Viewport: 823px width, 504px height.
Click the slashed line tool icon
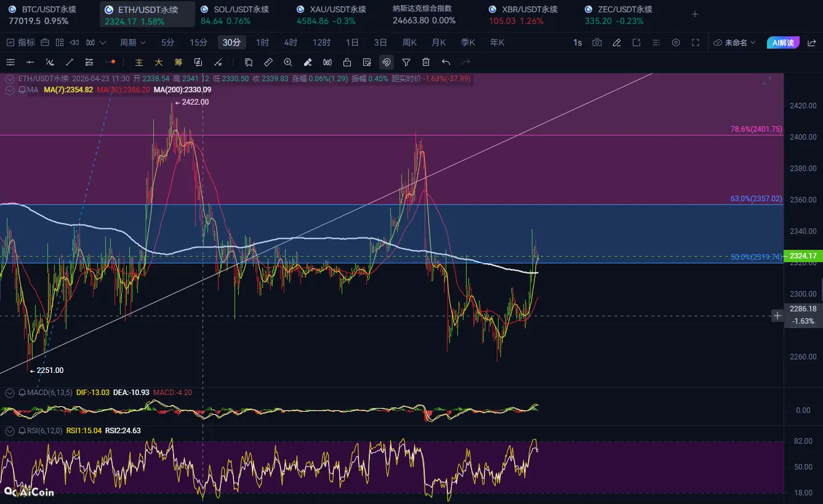point(218,62)
